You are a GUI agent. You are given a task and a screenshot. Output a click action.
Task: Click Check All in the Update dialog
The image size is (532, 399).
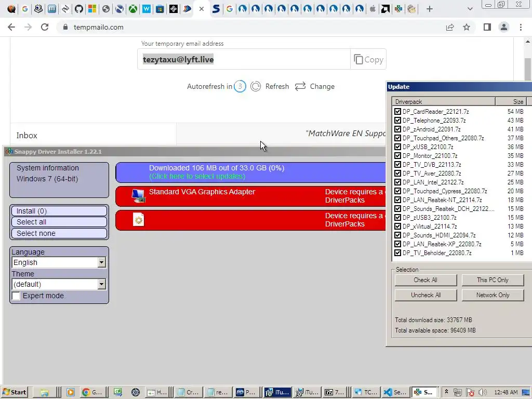(x=425, y=280)
